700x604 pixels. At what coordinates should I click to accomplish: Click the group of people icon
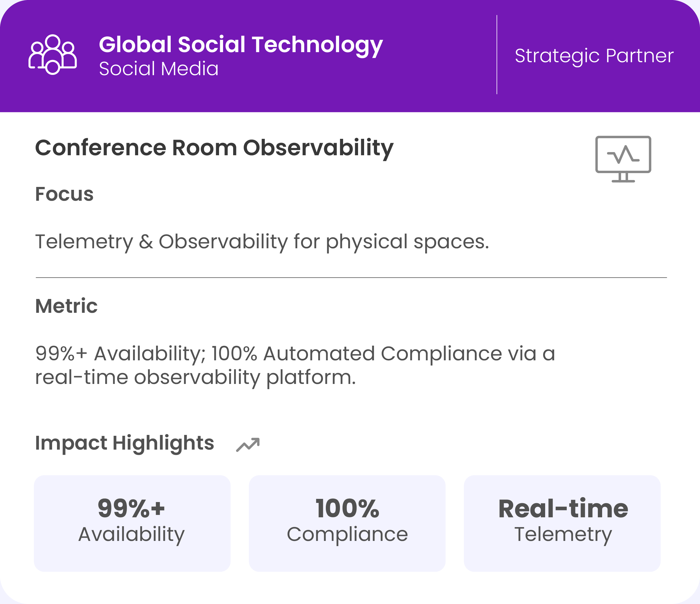pyautogui.click(x=53, y=54)
